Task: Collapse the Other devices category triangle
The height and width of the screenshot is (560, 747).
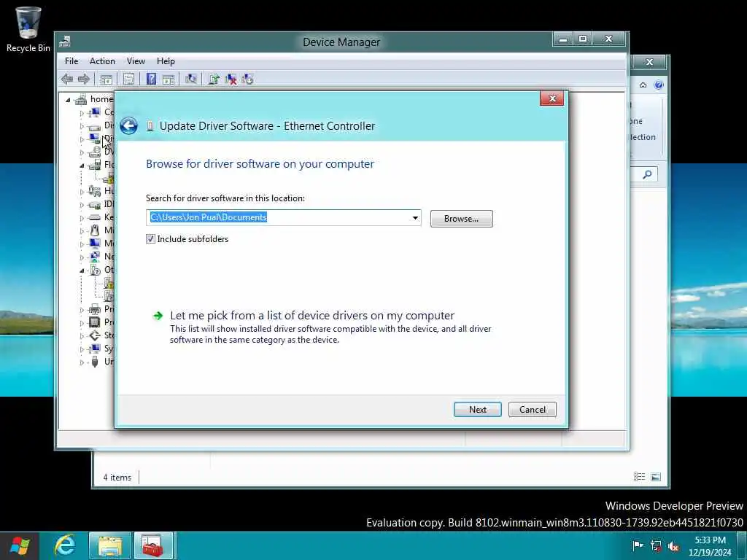Action: tap(82, 271)
